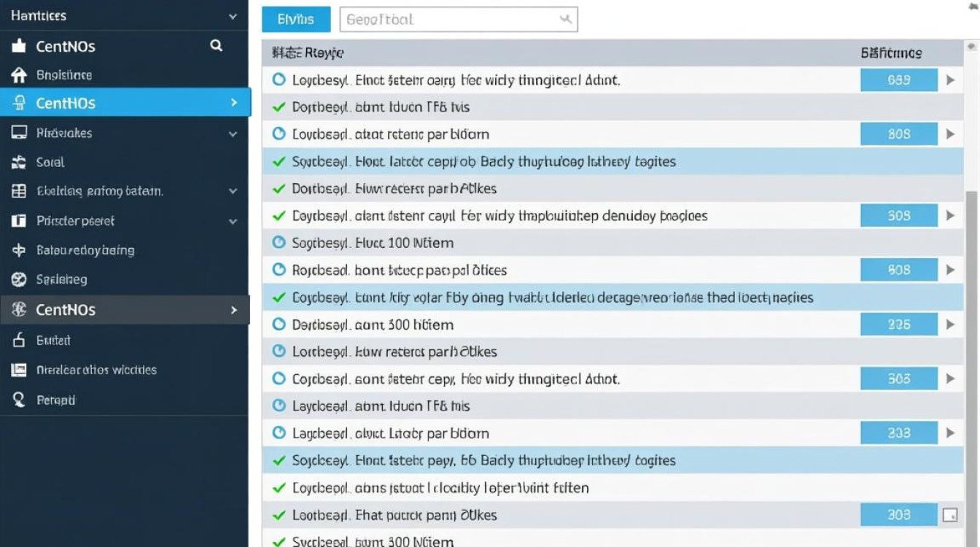Screen dimensions: 980x547
Task: Select the highlighted Elont latetr cepy row
Action: [612, 161]
